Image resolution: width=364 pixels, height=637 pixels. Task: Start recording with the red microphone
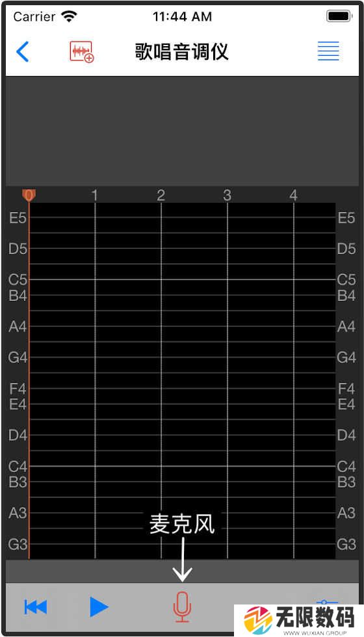click(x=182, y=607)
